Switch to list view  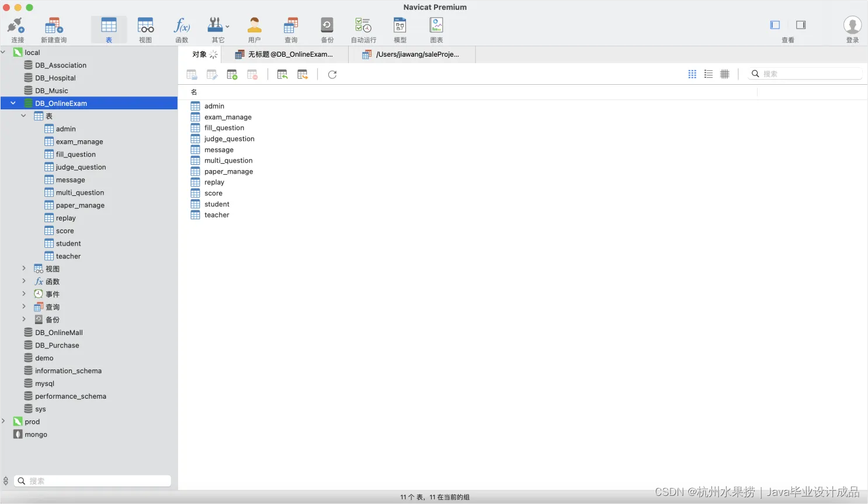(x=709, y=74)
